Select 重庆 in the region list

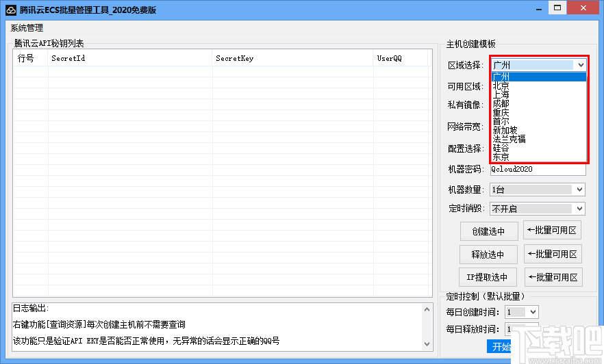coord(539,113)
